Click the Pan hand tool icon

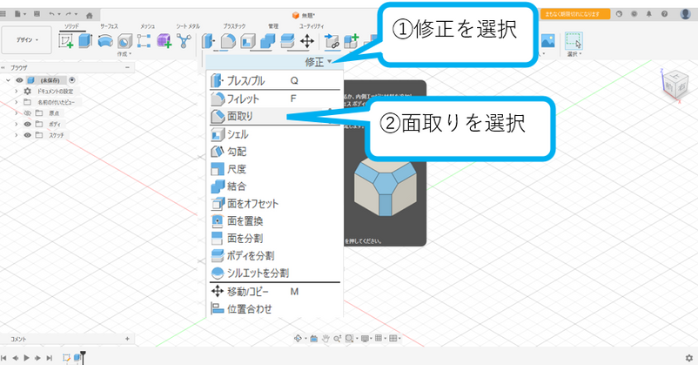[325, 339]
